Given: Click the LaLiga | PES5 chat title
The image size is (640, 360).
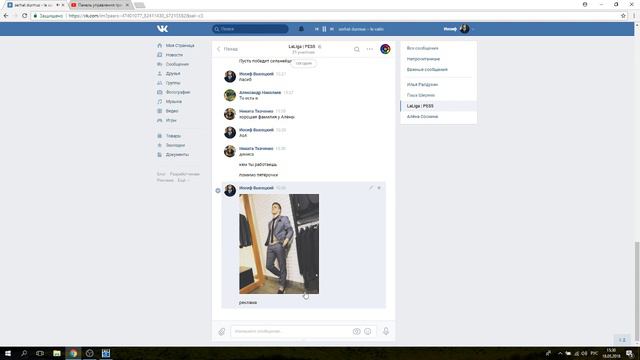Looking at the screenshot, I should click(x=302, y=47).
